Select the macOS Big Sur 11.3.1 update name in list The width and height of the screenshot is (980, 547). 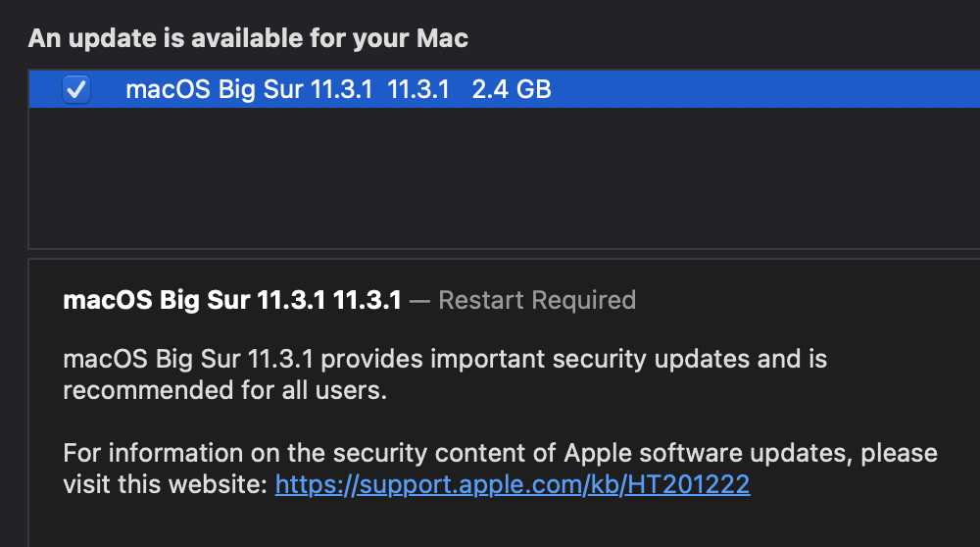[x=249, y=90]
